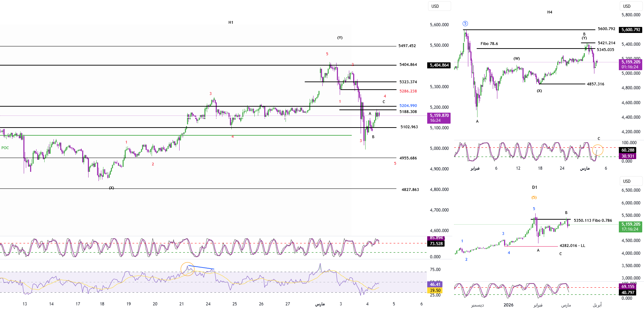Click the (X) wave label below H1 lows
Screen dimensions: 644x310
tap(112, 188)
